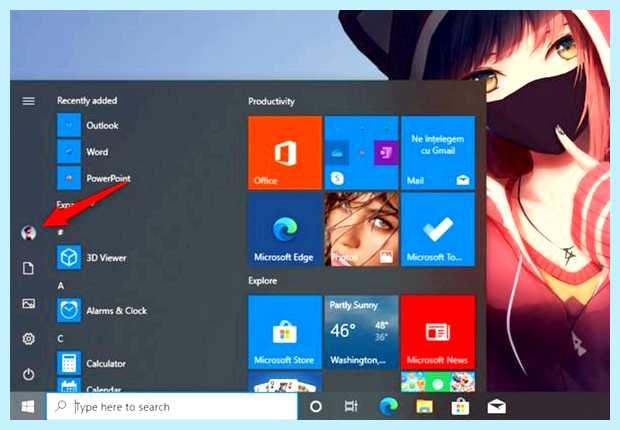The image size is (620, 430).
Task: Open the user account avatar in Start sidebar
Action: click(28, 233)
